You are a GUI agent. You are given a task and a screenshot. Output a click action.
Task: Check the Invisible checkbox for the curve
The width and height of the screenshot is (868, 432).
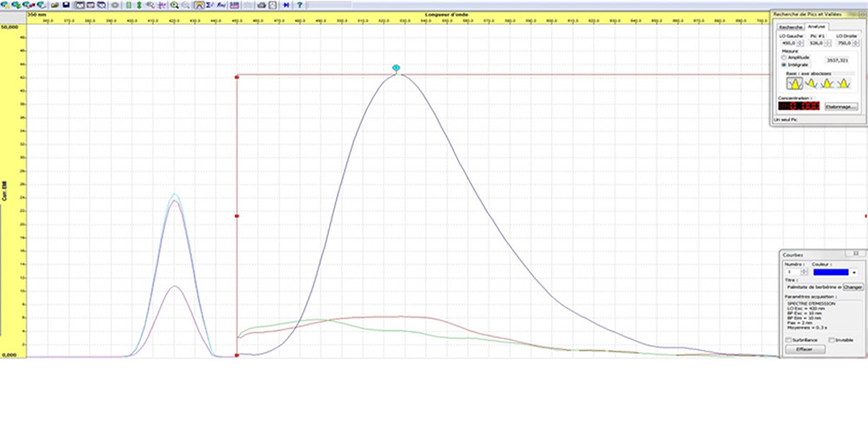pos(832,340)
